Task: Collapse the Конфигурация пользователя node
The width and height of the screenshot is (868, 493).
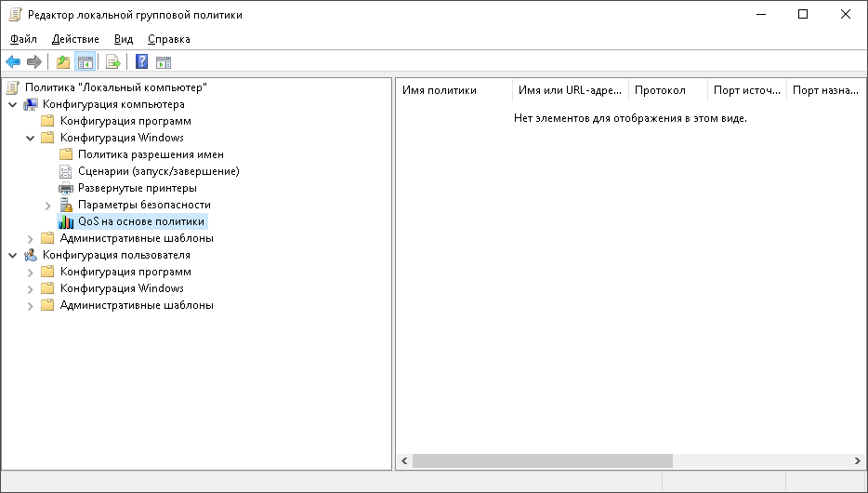Action: [13, 255]
